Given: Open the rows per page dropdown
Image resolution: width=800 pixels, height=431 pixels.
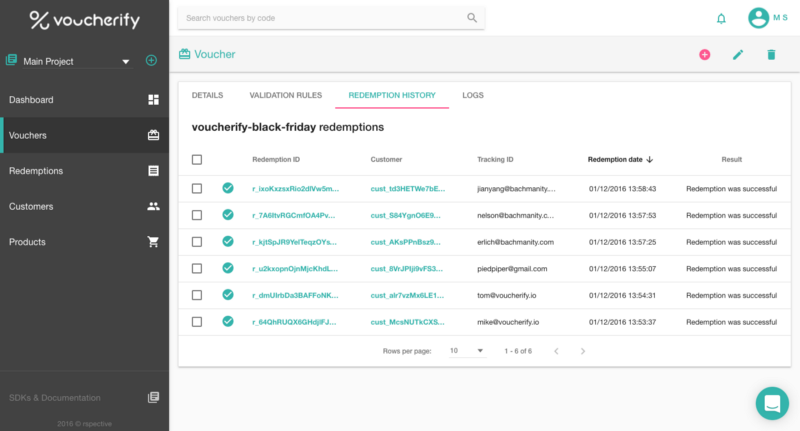Looking at the screenshot, I should click(x=467, y=351).
